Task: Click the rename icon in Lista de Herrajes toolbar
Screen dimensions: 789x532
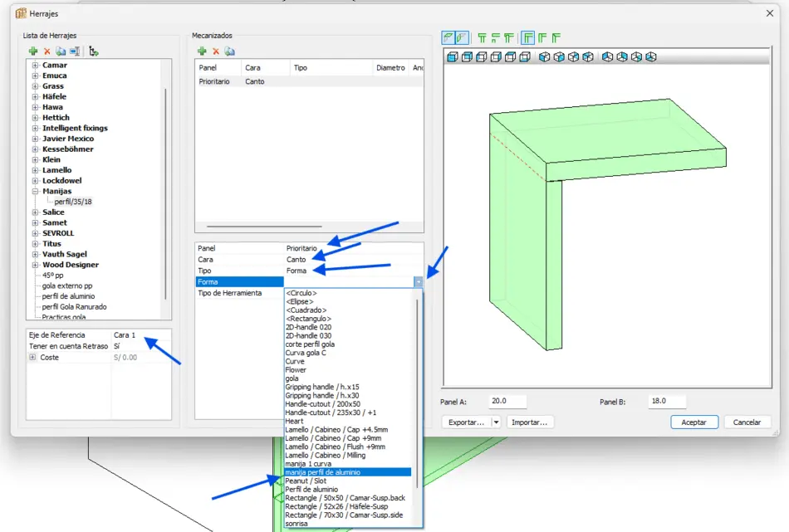Action: coord(75,51)
